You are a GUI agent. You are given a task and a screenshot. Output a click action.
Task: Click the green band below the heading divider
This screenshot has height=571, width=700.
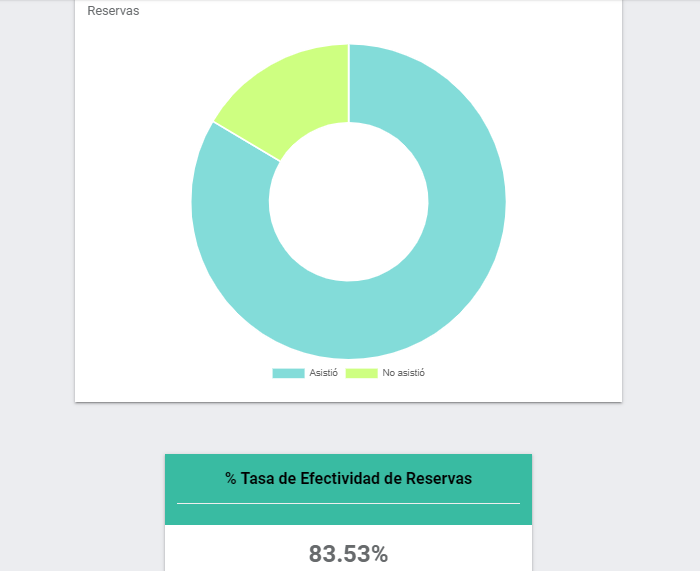(348, 514)
